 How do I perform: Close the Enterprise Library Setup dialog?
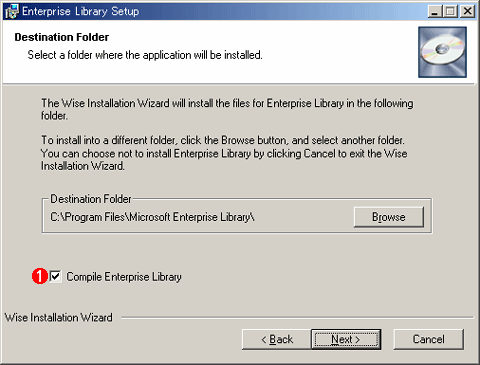coord(468,12)
